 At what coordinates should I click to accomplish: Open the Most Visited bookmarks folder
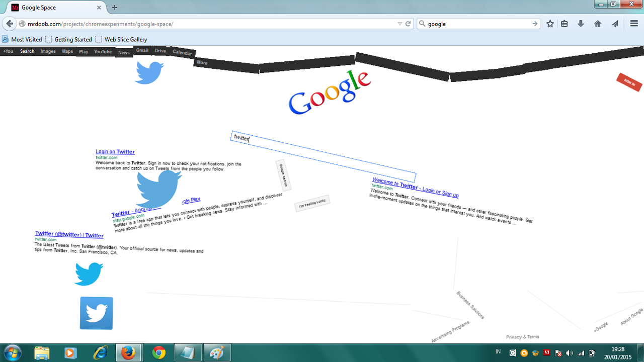[22, 39]
